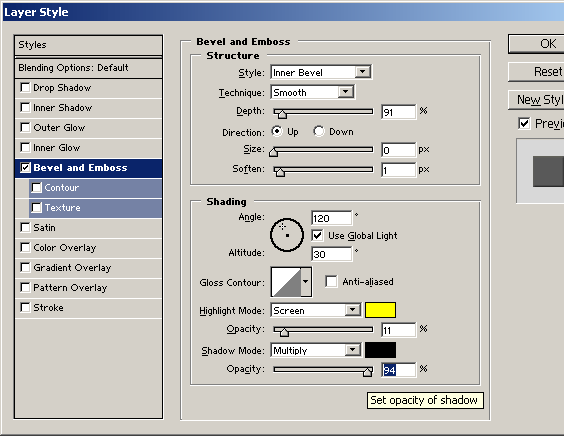Click the Gloss Contour curve thumbnail

click(x=286, y=282)
